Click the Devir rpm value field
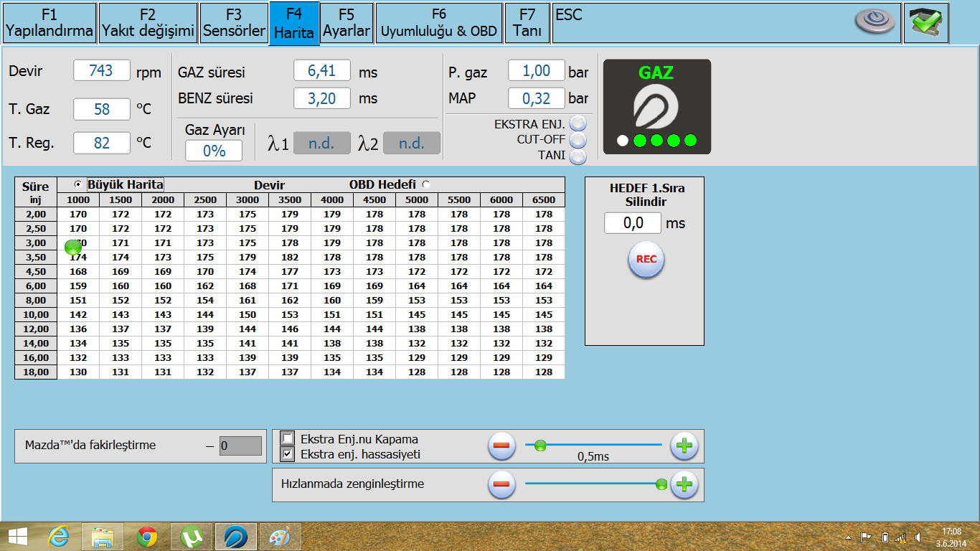The width and height of the screenshot is (980, 551). (102, 70)
